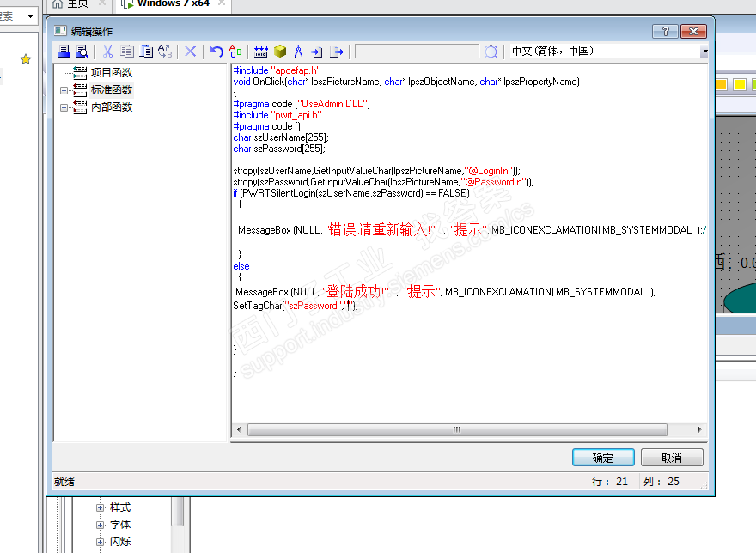Click the 行: 21 status bar field

[x=609, y=481]
